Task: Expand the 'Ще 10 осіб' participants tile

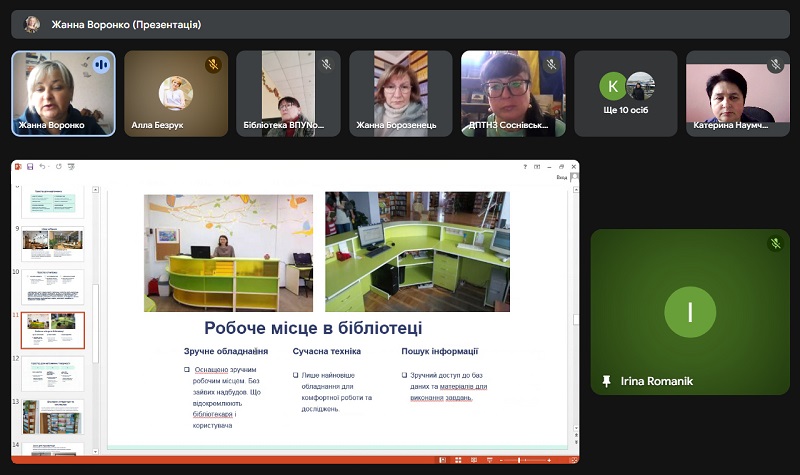Action: [x=627, y=94]
